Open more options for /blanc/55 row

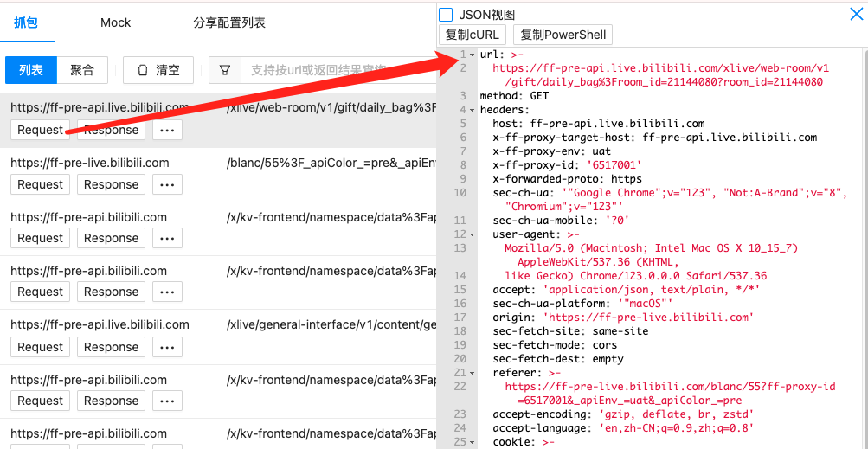[x=167, y=184]
